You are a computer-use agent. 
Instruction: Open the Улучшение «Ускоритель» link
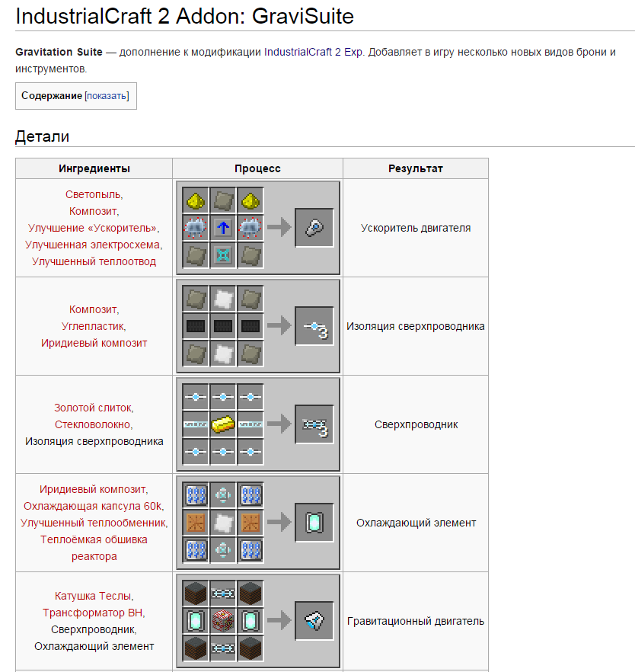(x=94, y=228)
